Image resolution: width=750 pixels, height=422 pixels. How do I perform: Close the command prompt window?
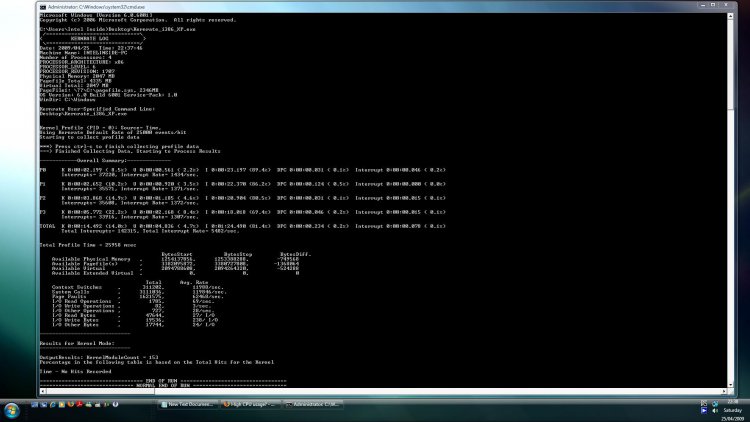tap(726, 5)
